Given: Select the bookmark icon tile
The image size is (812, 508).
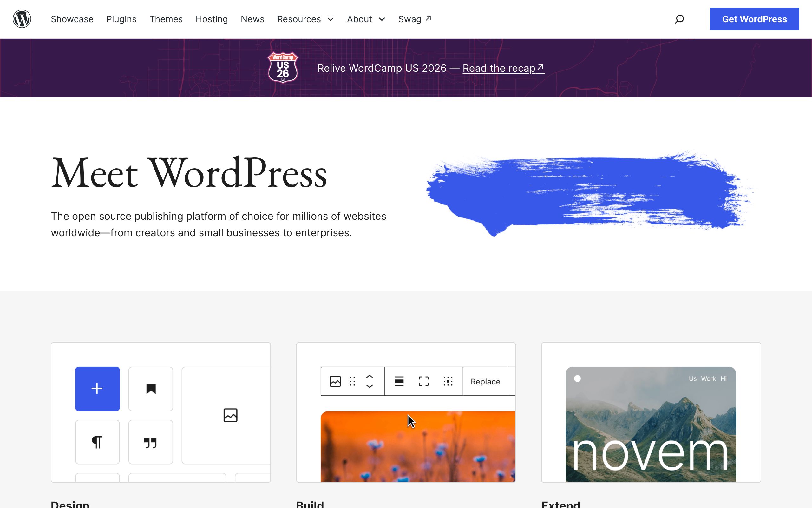Looking at the screenshot, I should tap(151, 389).
